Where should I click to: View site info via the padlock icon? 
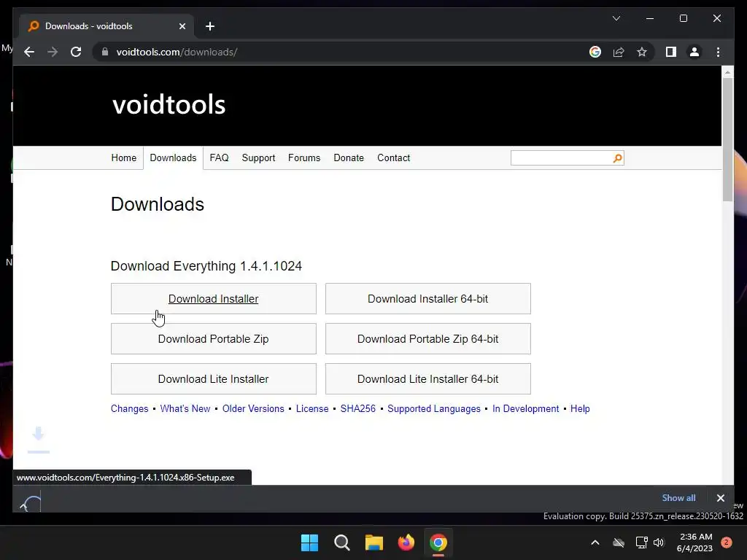point(105,52)
